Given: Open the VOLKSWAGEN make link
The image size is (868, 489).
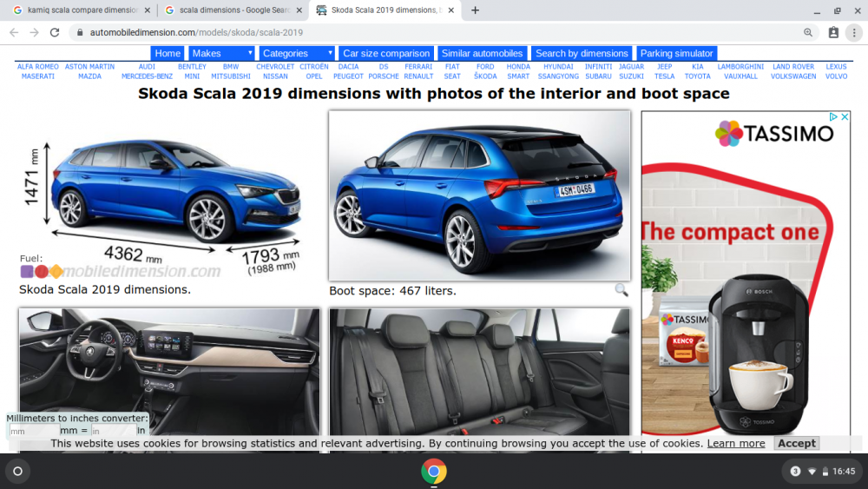Looking at the screenshot, I should tap(792, 76).
